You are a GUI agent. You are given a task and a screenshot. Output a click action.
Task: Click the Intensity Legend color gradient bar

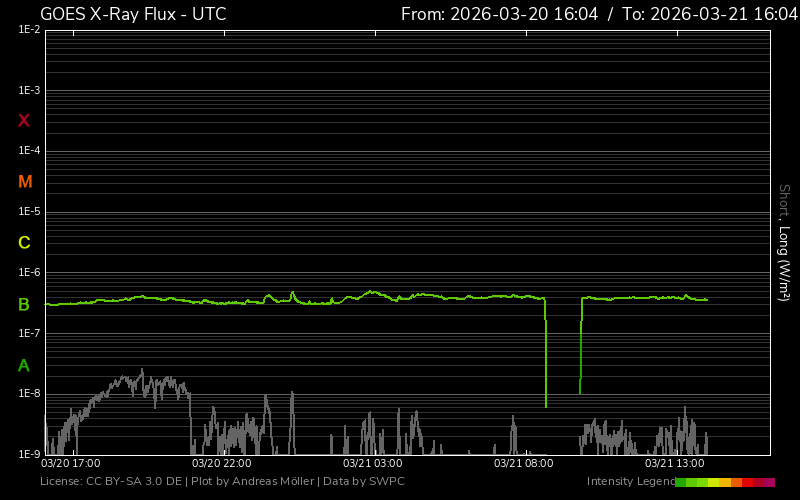coord(724,482)
